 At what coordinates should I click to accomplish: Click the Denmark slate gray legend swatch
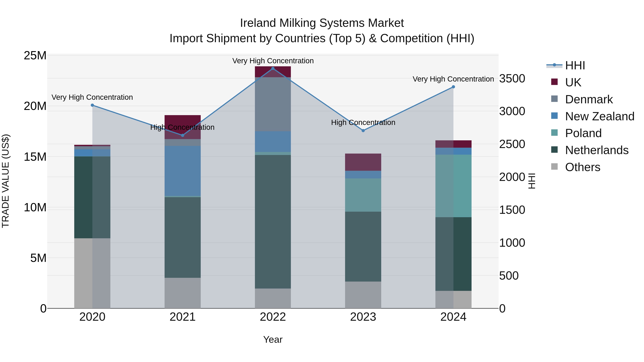point(554,99)
